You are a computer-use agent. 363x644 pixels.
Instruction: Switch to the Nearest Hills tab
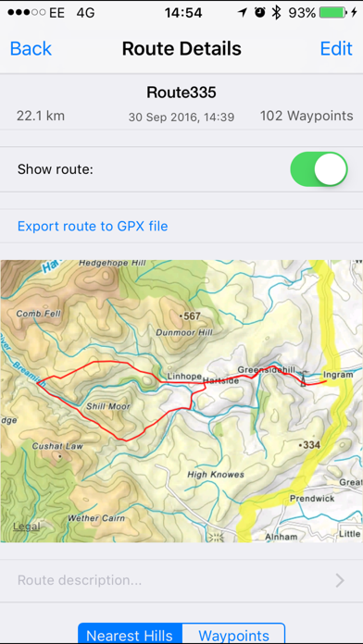130,634
